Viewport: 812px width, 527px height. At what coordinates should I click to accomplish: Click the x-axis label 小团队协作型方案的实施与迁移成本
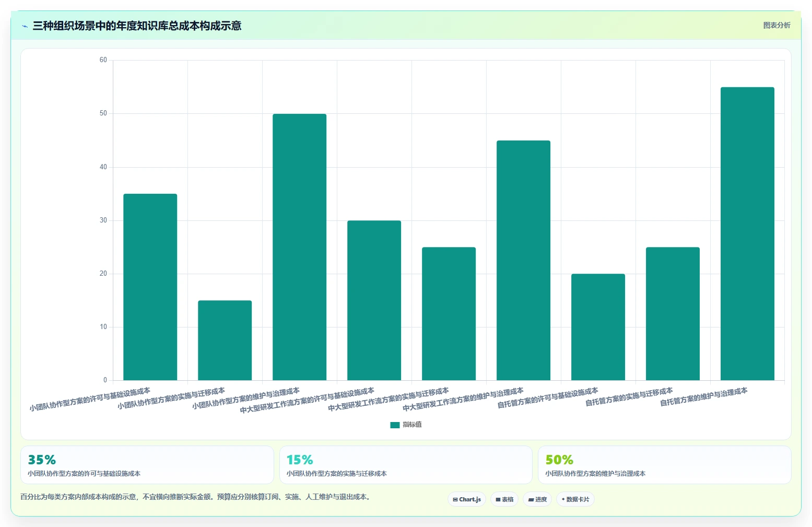click(x=171, y=399)
